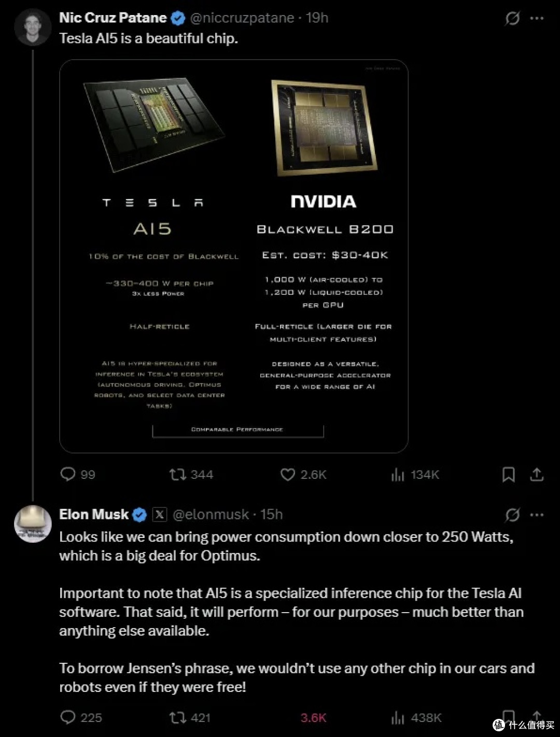This screenshot has height=737, width=560.
Task: Bookmark the Tesla AI5 tweet
Action: (x=509, y=474)
